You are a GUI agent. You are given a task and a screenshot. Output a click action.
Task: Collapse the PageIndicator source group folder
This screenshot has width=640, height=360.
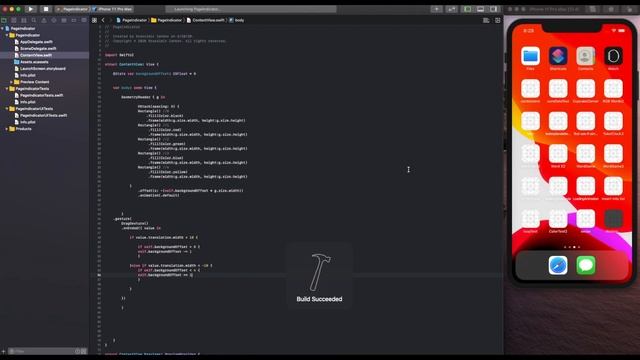tap(7, 35)
